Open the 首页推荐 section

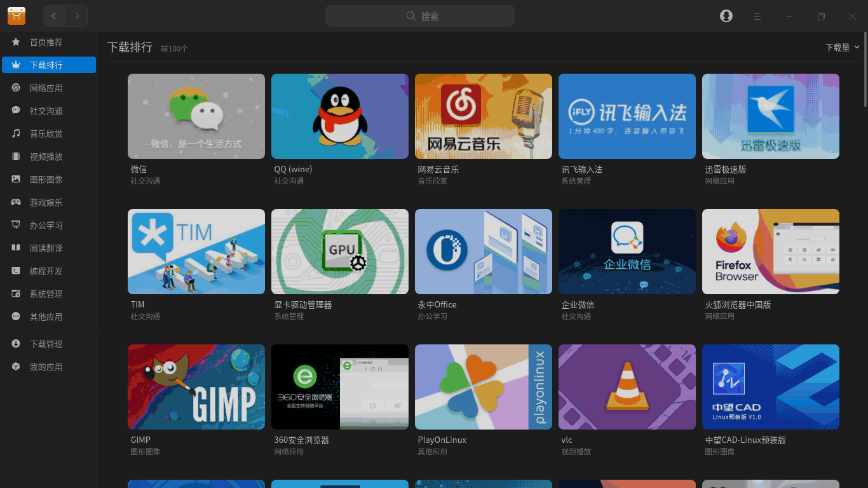click(49, 42)
